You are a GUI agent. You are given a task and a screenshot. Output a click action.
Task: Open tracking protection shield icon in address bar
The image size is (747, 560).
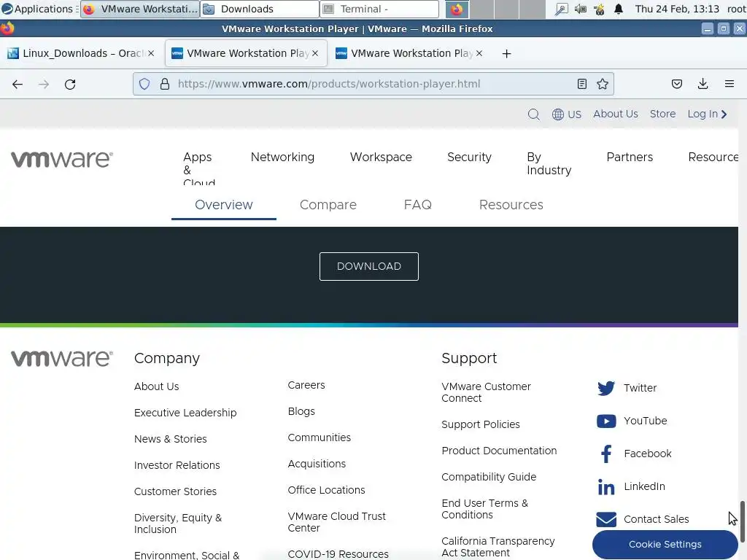pos(144,85)
